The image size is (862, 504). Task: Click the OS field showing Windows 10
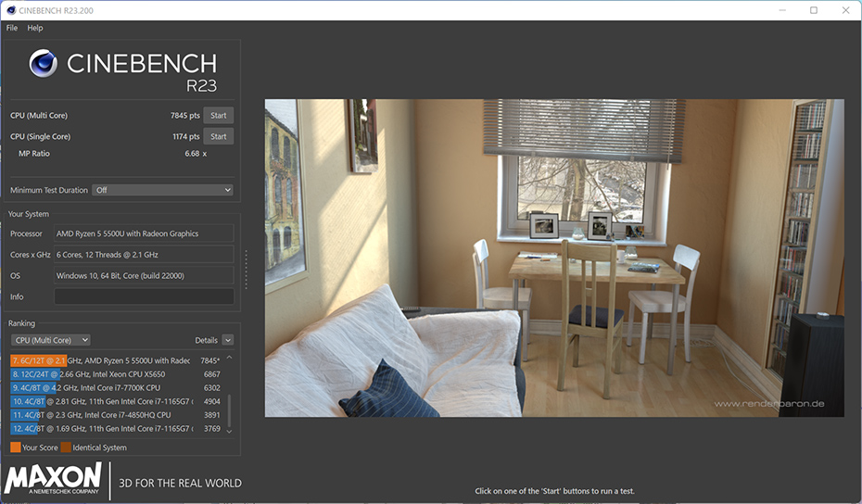[x=144, y=275]
